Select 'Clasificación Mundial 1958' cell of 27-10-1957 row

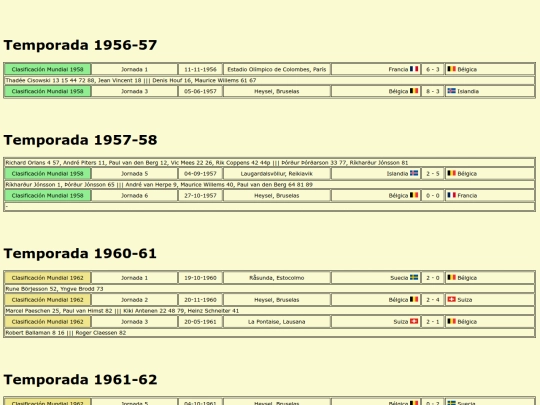[x=48, y=196]
